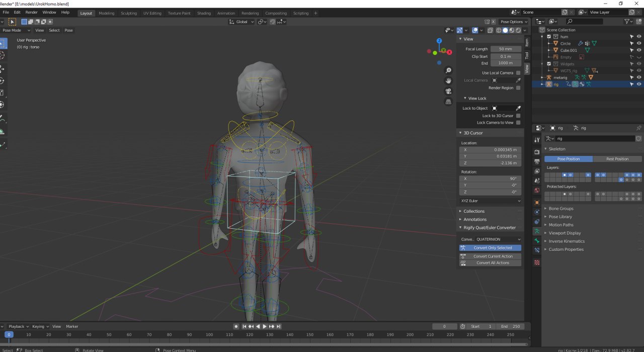Jump to the timeline end frame
The width and height of the screenshot is (644, 352).
(278, 326)
